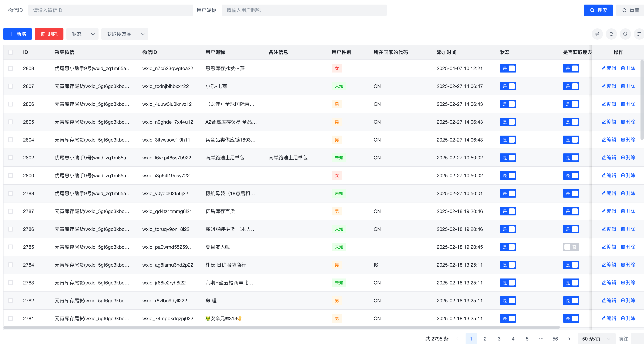644x344 pixels.
Task: Click delete trash icon for row 2807
Action: [628, 86]
